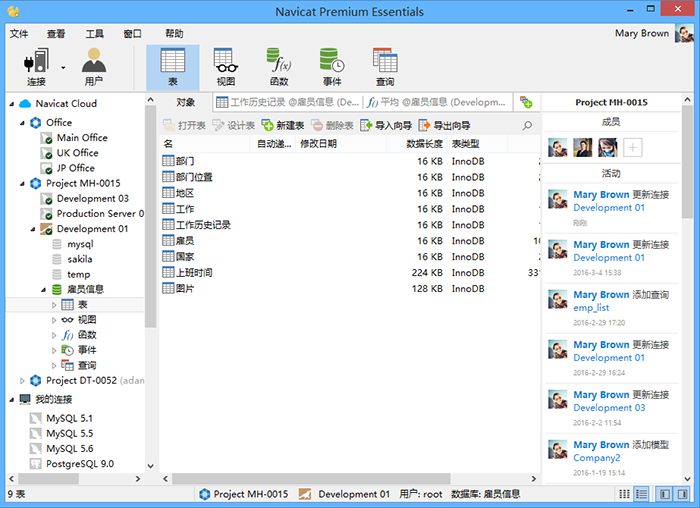
Task: Collapse the Navicat Cloud tree node
Action: pyautogui.click(x=12, y=104)
